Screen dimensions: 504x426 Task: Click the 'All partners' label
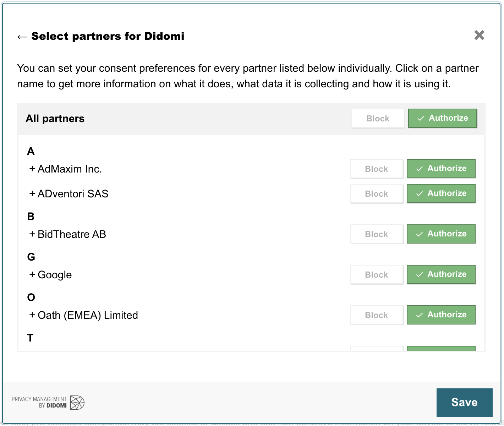click(55, 119)
